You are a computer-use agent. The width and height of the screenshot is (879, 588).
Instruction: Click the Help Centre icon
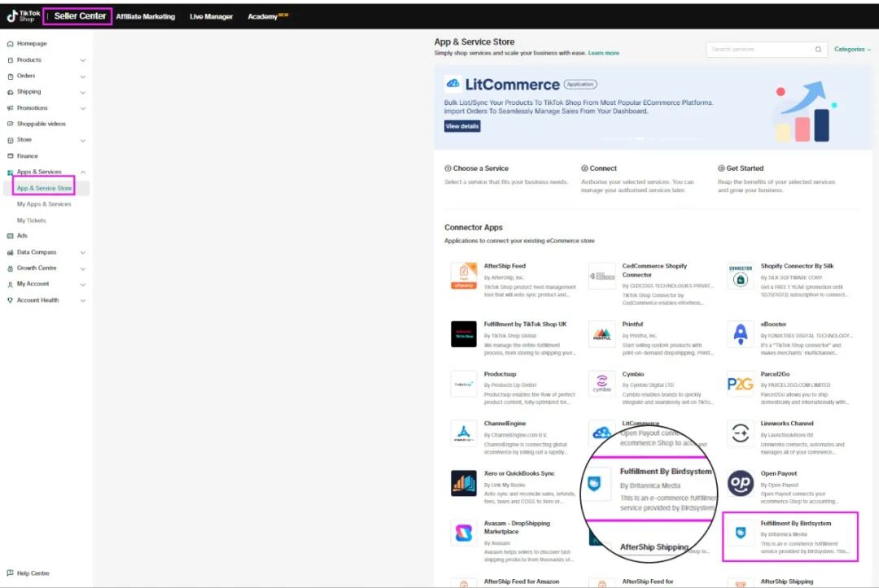pyautogui.click(x=10, y=573)
